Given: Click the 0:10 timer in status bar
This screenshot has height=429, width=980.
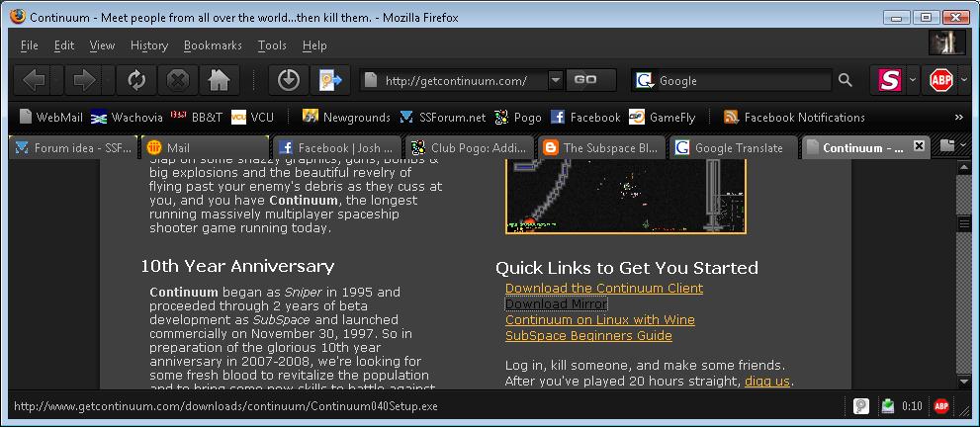Looking at the screenshot, I should [912, 406].
